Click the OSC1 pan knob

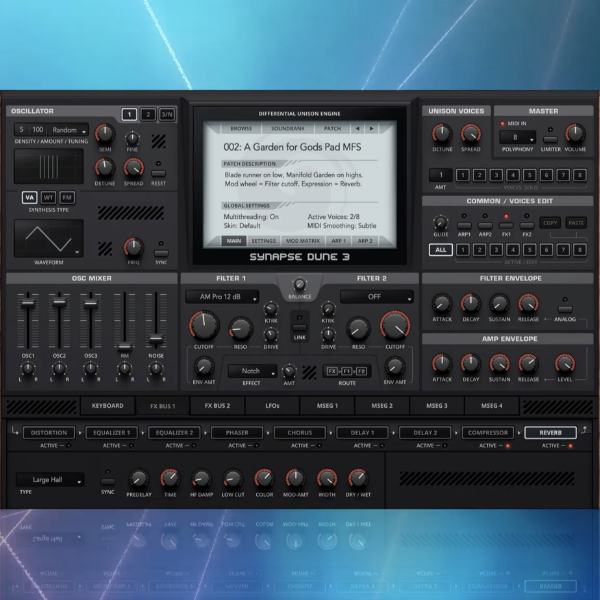coord(28,369)
